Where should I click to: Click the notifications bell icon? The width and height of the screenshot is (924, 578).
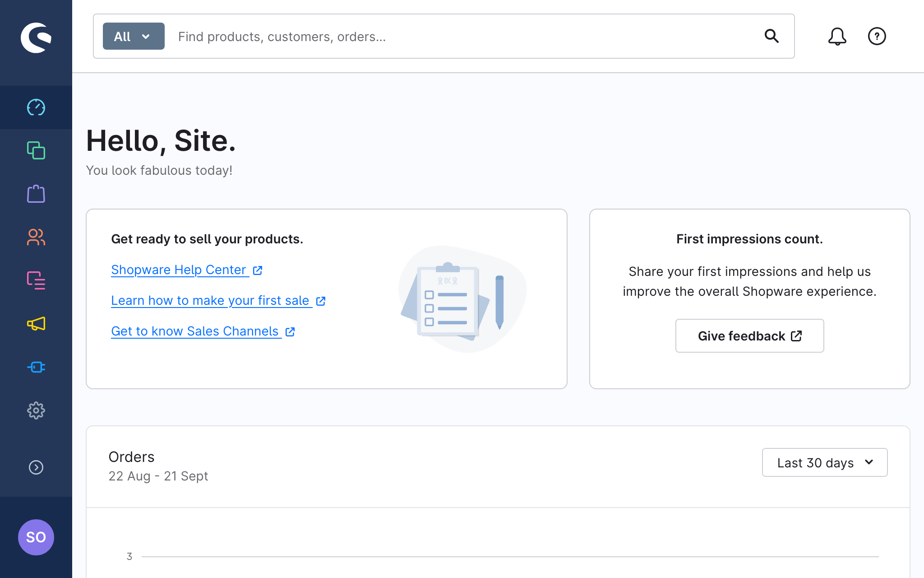pos(837,36)
